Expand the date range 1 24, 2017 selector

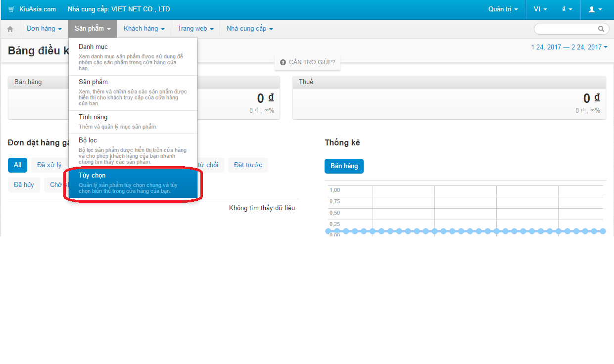569,47
